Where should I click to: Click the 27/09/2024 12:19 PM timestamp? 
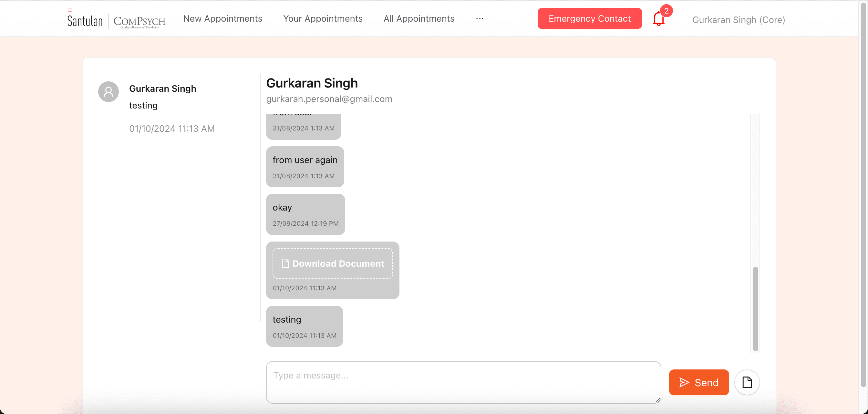(x=305, y=223)
